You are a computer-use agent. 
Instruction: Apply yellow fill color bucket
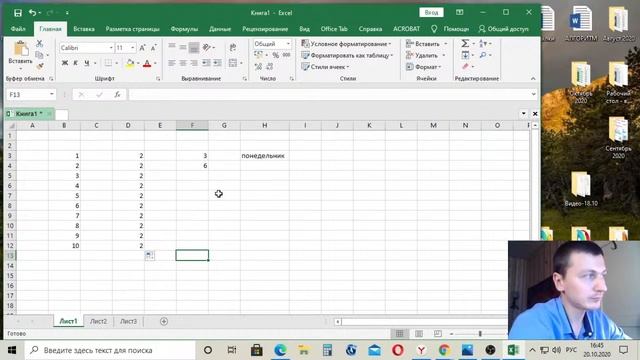pos(130,63)
